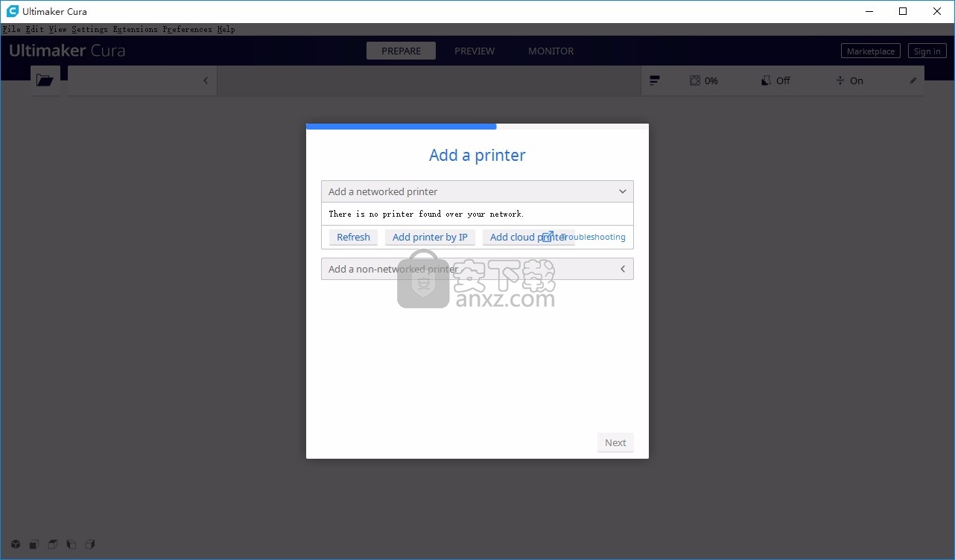Click 'There is no printer found' message
This screenshot has height=560, width=955.
coord(427,214)
